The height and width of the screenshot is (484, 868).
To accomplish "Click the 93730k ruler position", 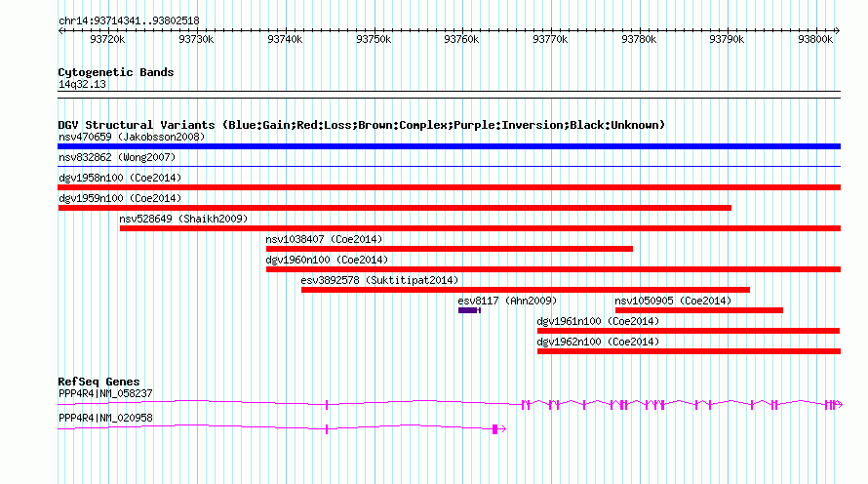I will pyautogui.click(x=196, y=39).
